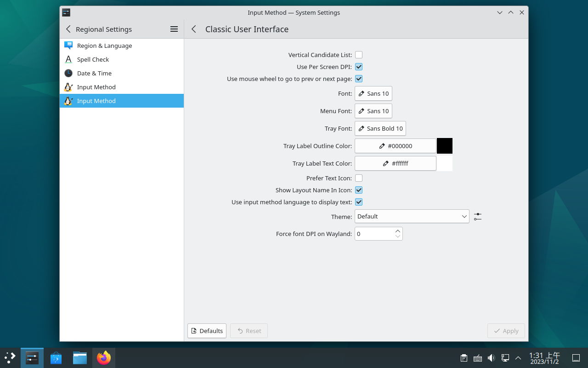Open the application launcher menu

point(10,357)
